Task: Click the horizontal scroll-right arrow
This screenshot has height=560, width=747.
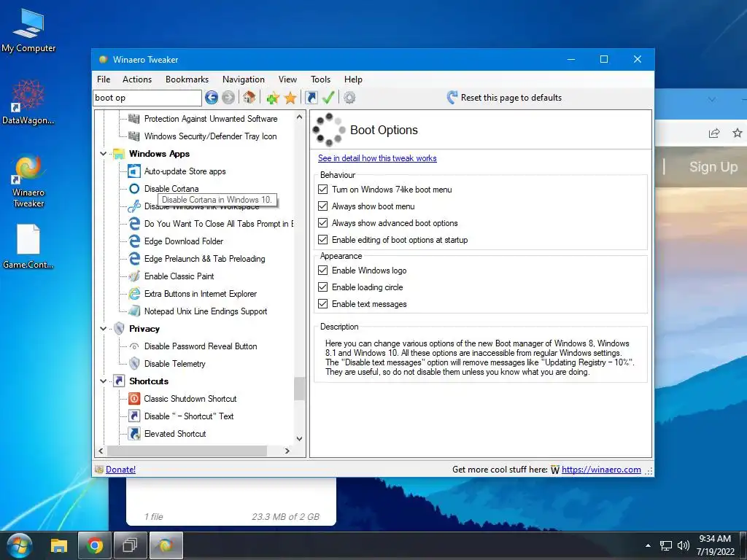Action: (x=287, y=451)
